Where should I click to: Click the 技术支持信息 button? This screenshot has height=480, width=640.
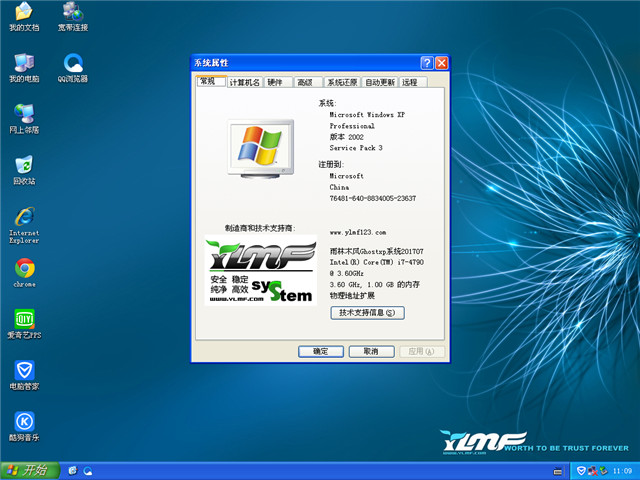pos(367,313)
